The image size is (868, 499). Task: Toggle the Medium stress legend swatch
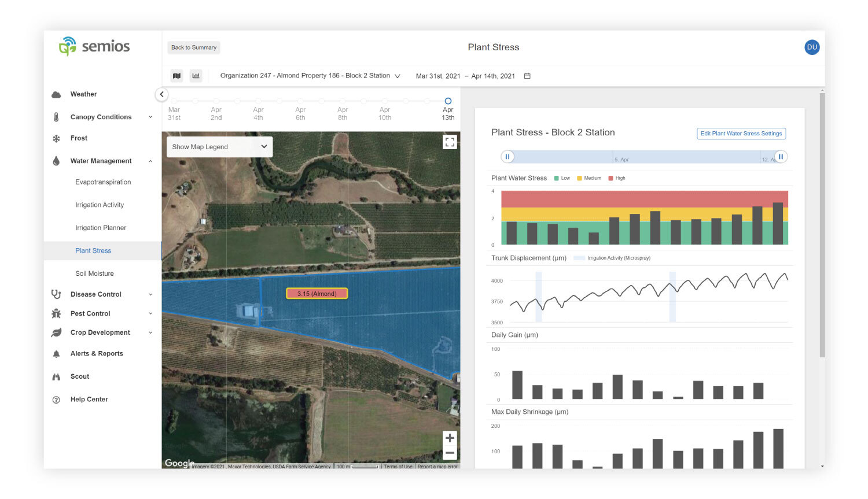coord(579,178)
